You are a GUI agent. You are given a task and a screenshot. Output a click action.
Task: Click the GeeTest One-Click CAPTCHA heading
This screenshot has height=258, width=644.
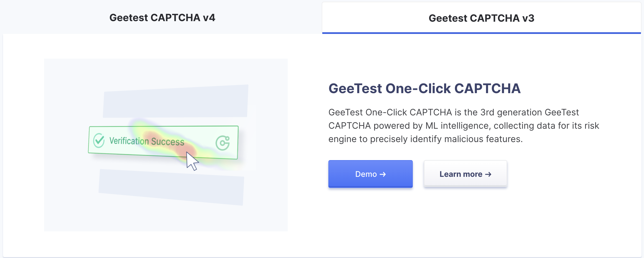tap(424, 88)
